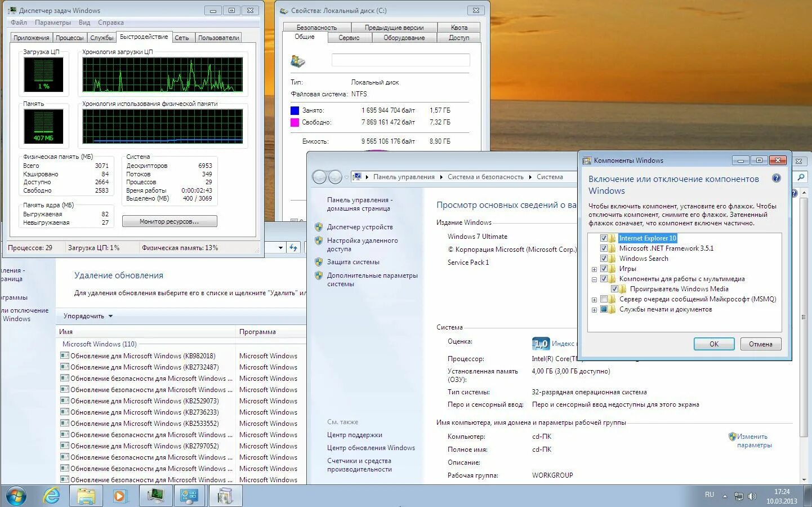The image size is (812, 507).
Task: Switch to Control Panel taskbar button
Action: [190, 496]
